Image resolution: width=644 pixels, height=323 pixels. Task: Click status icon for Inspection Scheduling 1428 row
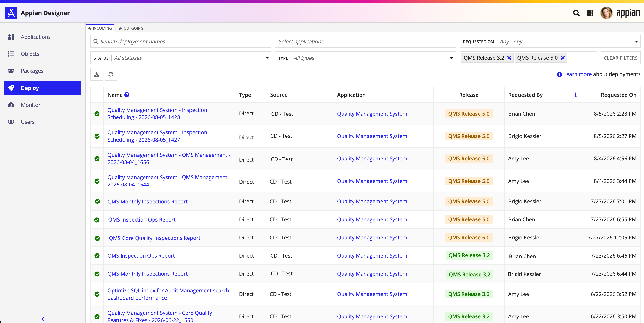[x=97, y=114]
